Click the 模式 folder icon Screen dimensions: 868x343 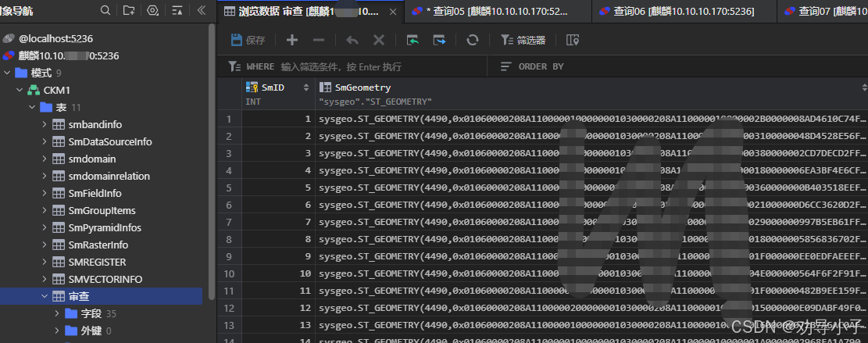click(21, 73)
